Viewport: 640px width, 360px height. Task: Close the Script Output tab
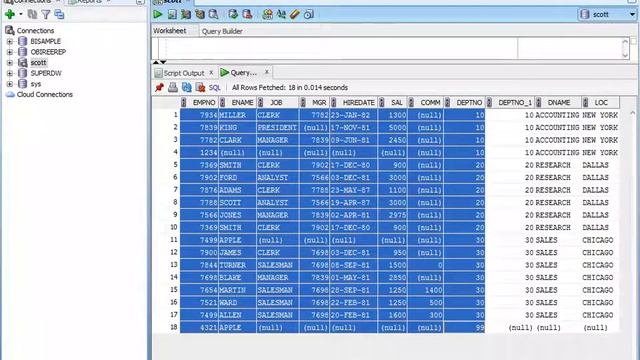pyautogui.click(x=211, y=73)
